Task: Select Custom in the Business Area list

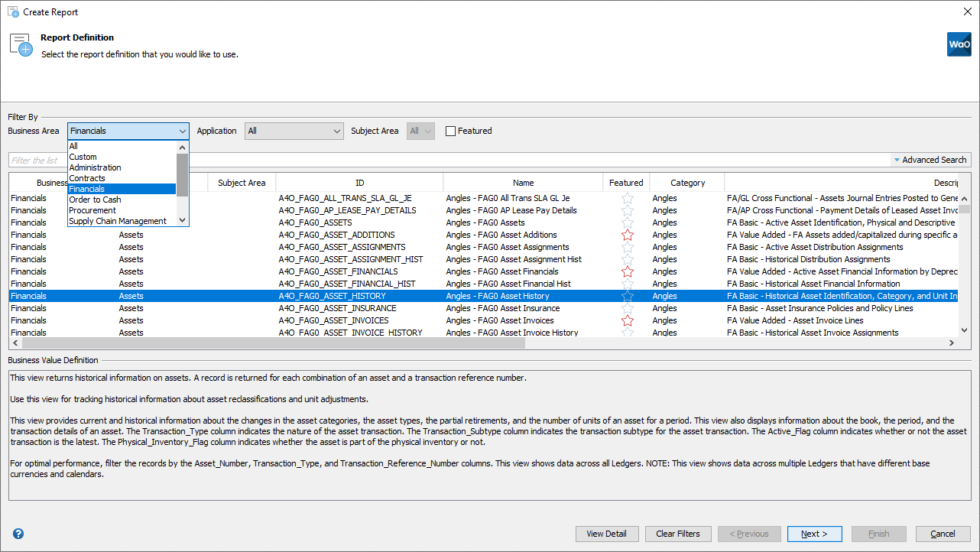Action: (x=83, y=157)
